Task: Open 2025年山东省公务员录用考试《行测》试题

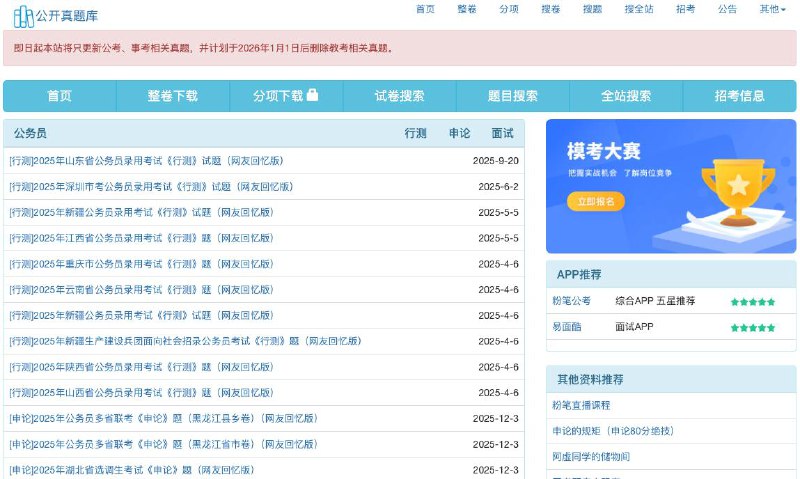Action: [x=146, y=161]
